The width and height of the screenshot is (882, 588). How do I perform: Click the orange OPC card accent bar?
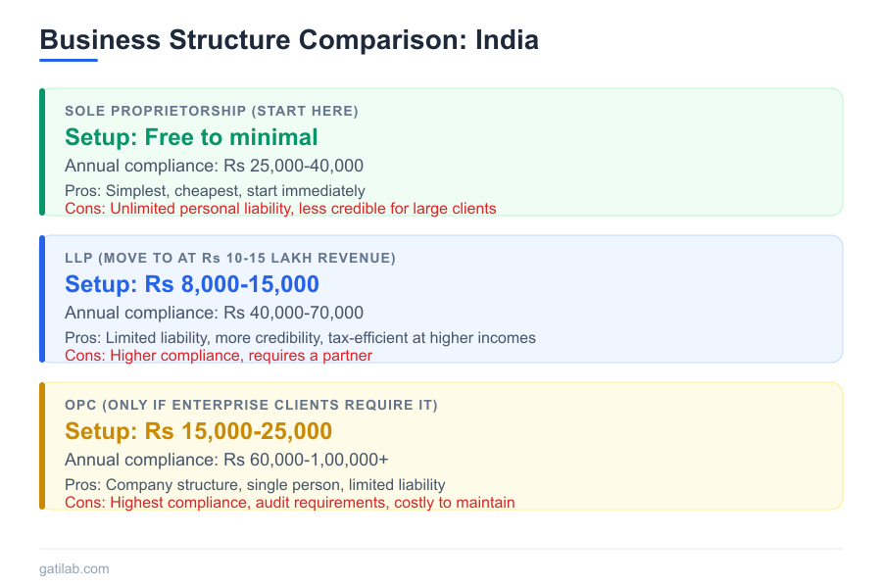click(42, 444)
